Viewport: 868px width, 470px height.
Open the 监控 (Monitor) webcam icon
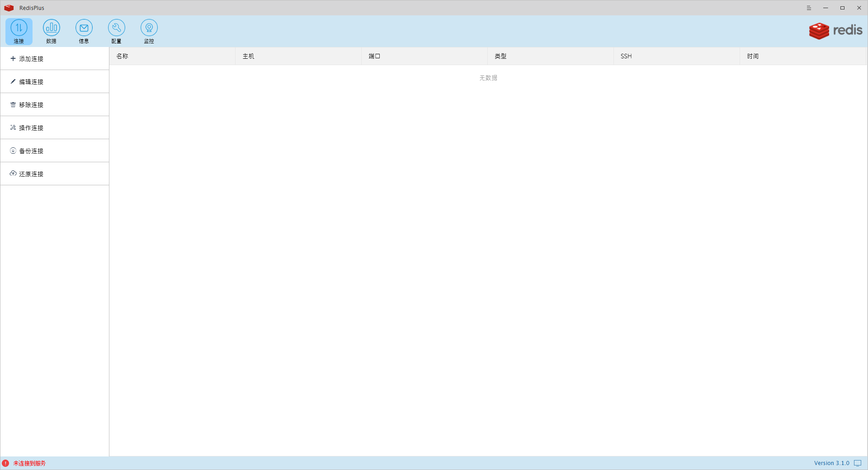click(149, 31)
